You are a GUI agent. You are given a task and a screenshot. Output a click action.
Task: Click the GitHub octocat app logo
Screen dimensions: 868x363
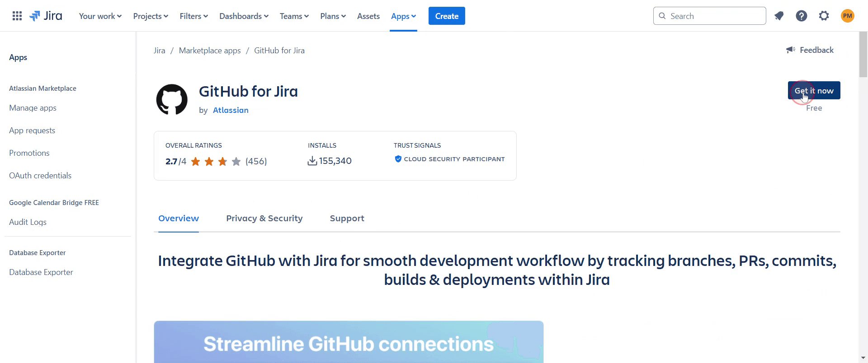pos(172,99)
